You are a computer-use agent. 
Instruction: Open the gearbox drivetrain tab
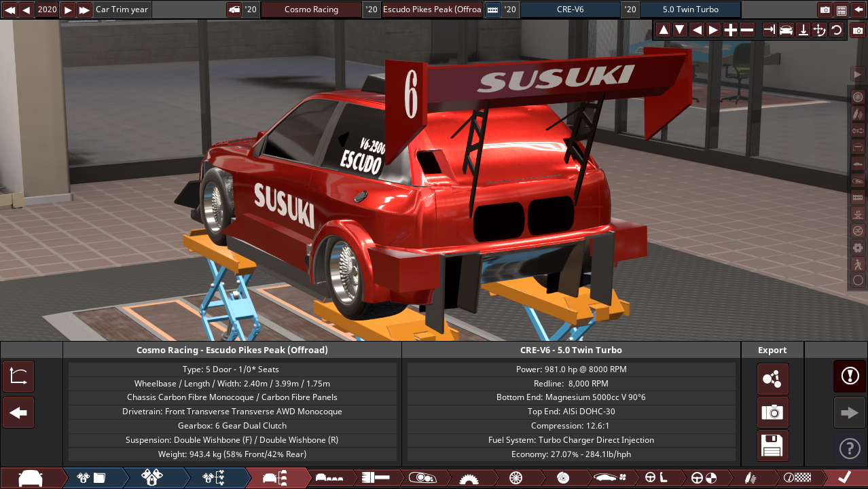(x=469, y=478)
